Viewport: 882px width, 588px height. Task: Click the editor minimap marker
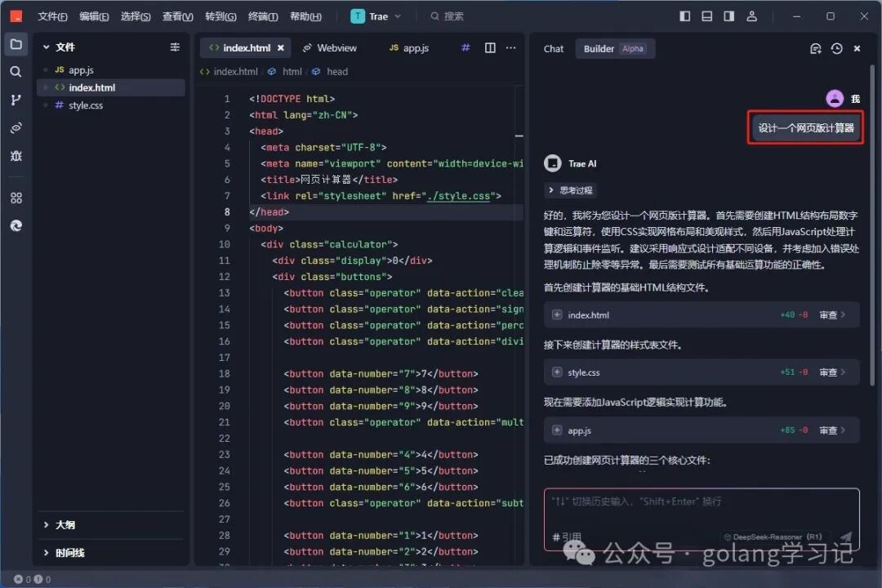519,136
